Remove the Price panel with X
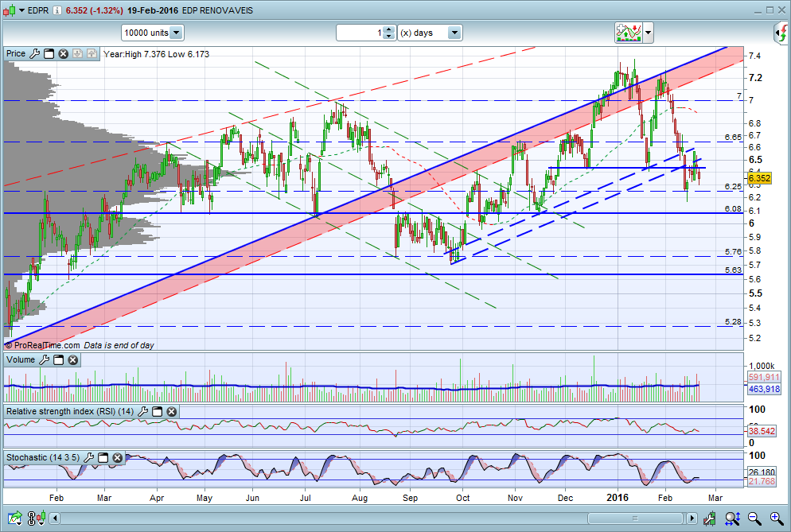 [63, 53]
